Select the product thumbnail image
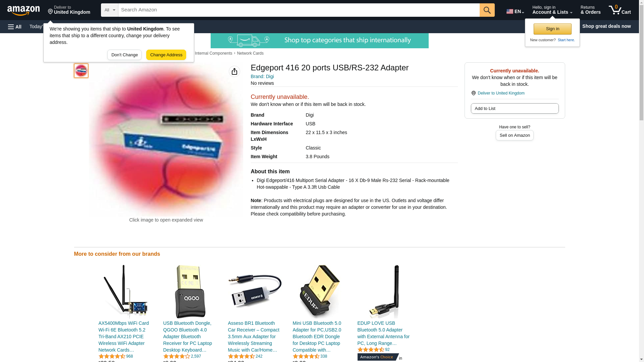Image resolution: width=644 pixels, height=362 pixels. click(x=81, y=71)
